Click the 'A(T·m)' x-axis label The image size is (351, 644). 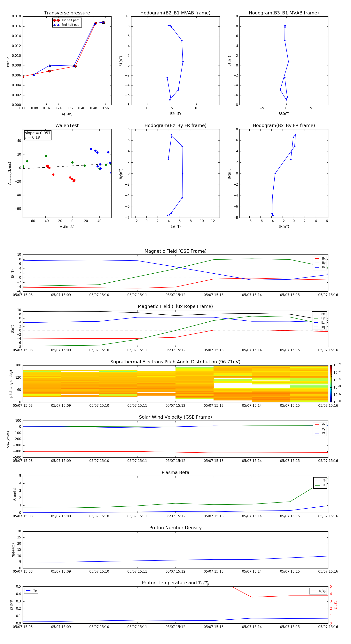pos(67,114)
